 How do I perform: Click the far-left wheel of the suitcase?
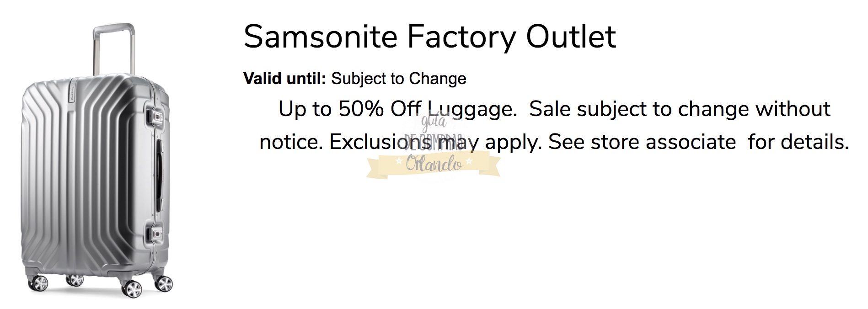(x=38, y=283)
